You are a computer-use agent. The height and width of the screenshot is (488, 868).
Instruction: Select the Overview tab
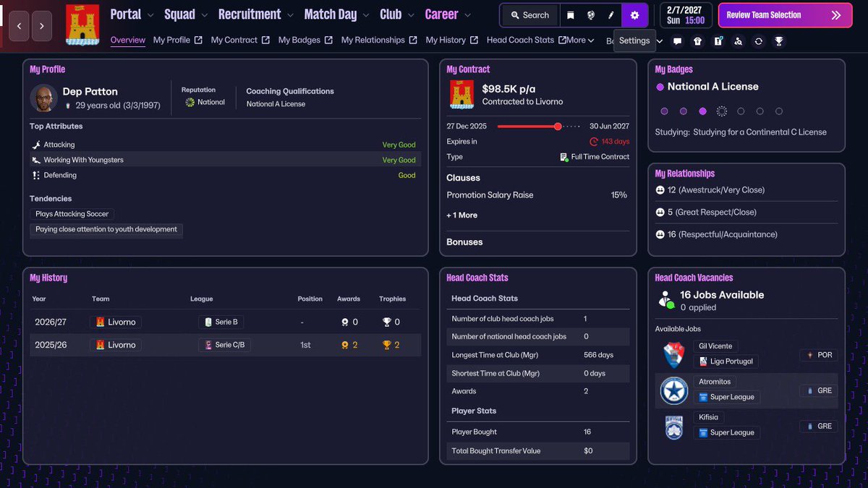(128, 40)
